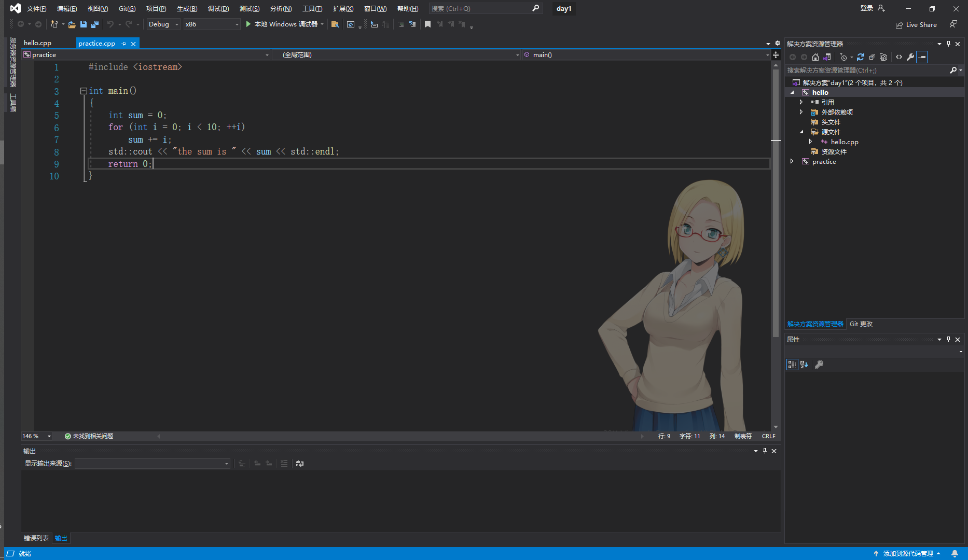Click the property pages wrench in 属性 panel

[x=819, y=365]
